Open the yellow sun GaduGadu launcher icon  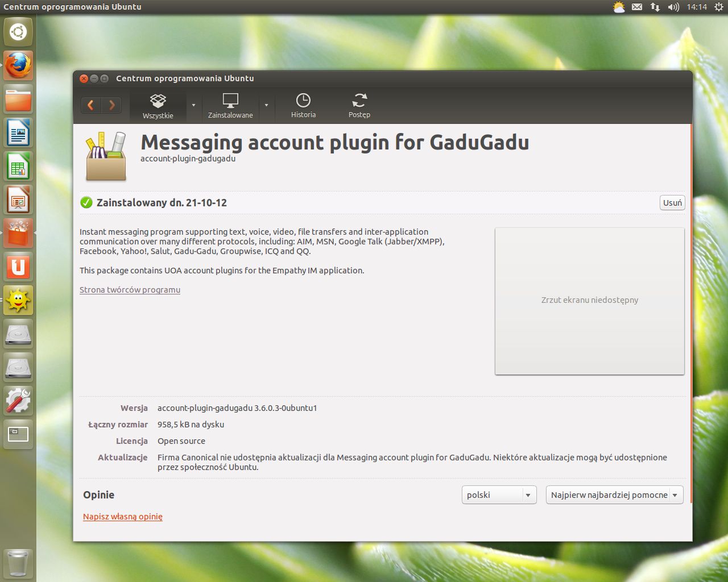(18, 300)
